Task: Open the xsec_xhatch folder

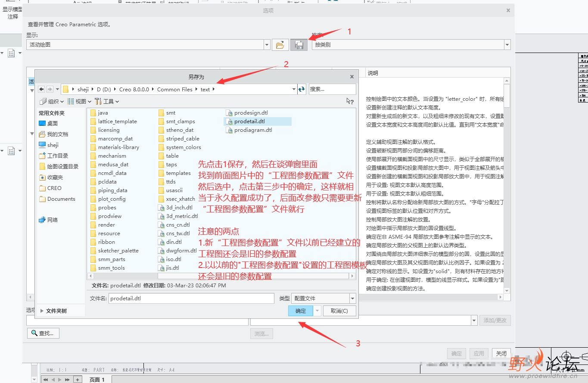Action: 177,199
